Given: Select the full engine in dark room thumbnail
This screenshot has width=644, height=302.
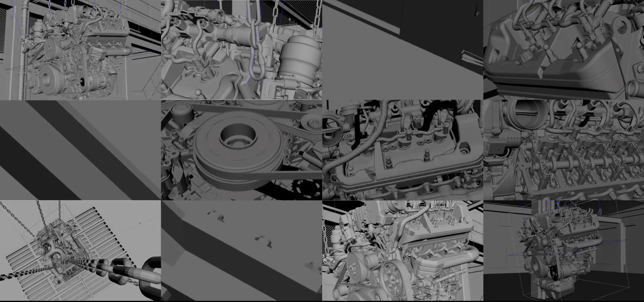Looking at the screenshot, I should tap(563, 251).
